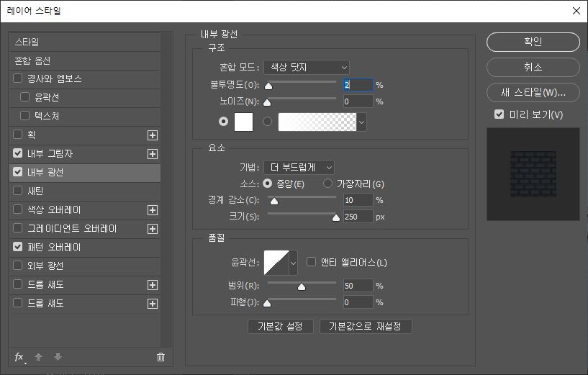This screenshot has width=588, height=375.
Task: Click the contour curve thumbnail
Action: [x=276, y=263]
